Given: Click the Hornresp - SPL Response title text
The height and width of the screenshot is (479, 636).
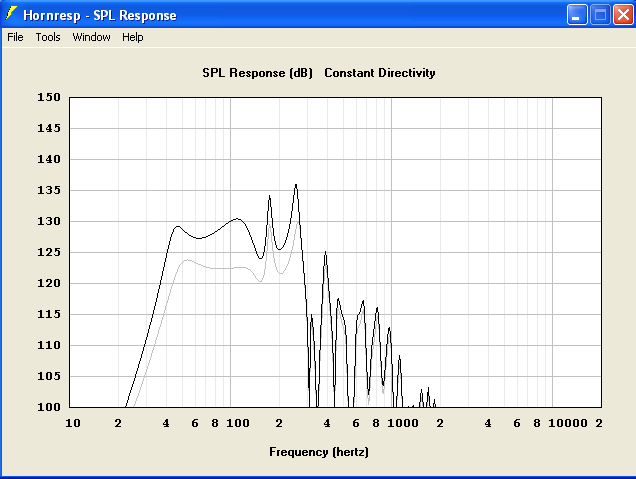Looking at the screenshot, I should (x=100, y=15).
